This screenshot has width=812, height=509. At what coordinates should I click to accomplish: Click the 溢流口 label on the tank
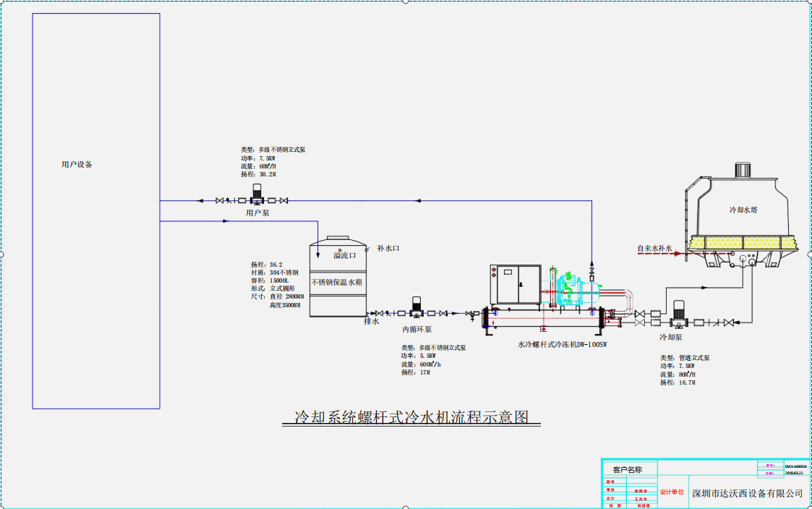344,255
